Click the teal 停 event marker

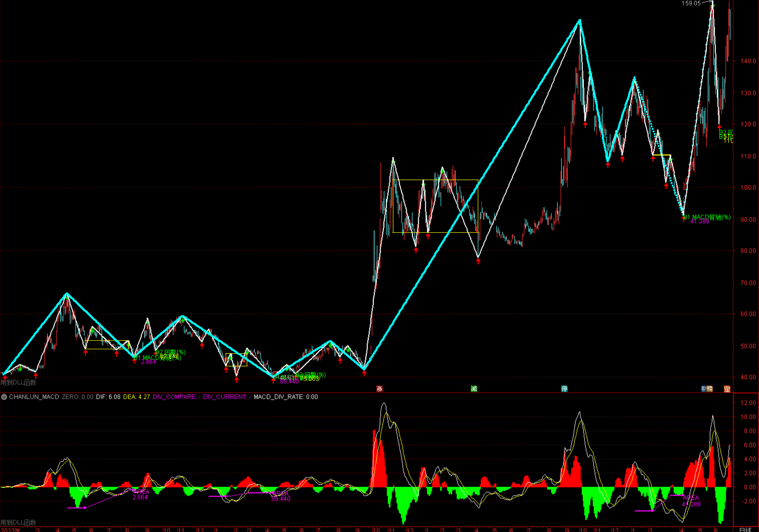[x=564, y=389]
